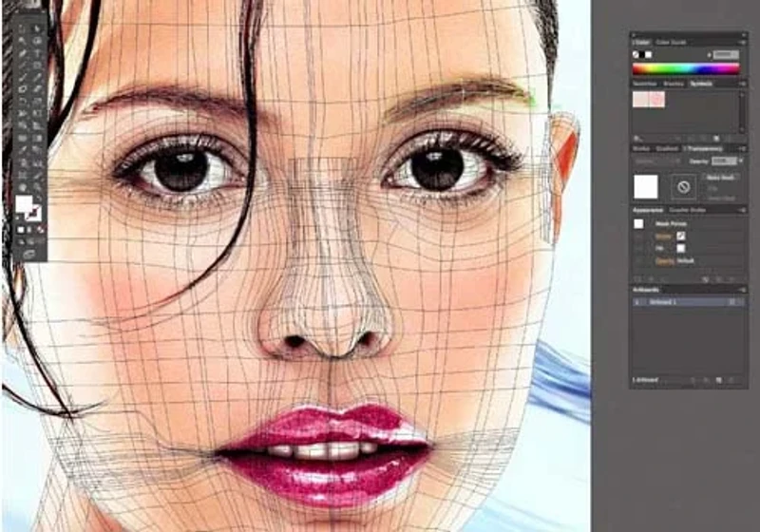
Task: Select the first symbol thumbnail
Action: (x=640, y=100)
